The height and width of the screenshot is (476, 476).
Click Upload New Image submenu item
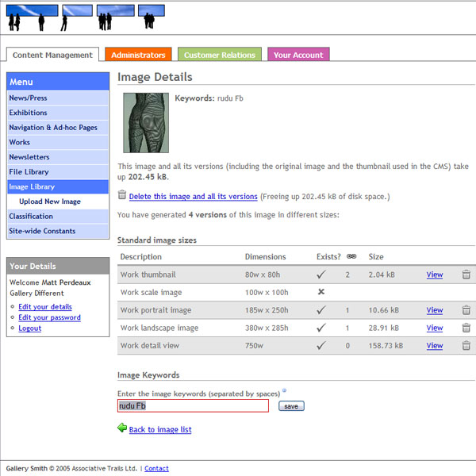tap(50, 202)
